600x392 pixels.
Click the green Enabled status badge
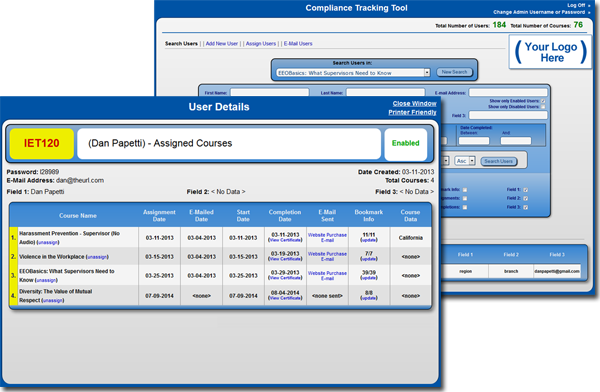[406, 144]
